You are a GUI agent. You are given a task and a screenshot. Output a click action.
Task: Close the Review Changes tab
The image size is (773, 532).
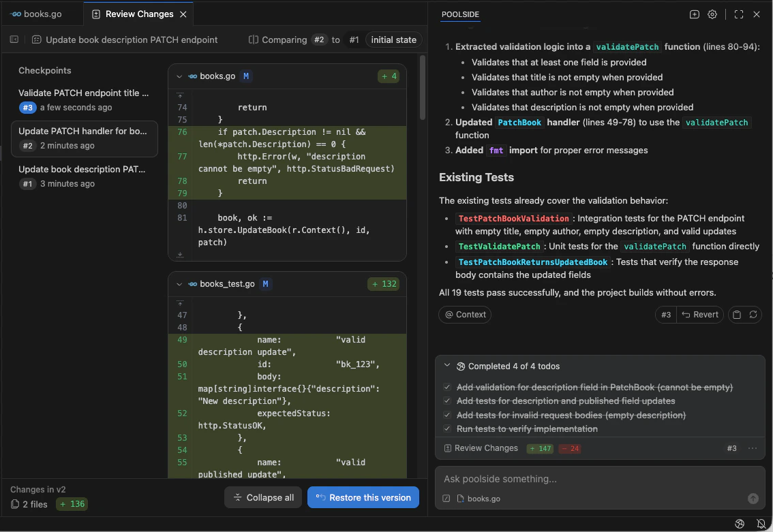[x=183, y=14]
